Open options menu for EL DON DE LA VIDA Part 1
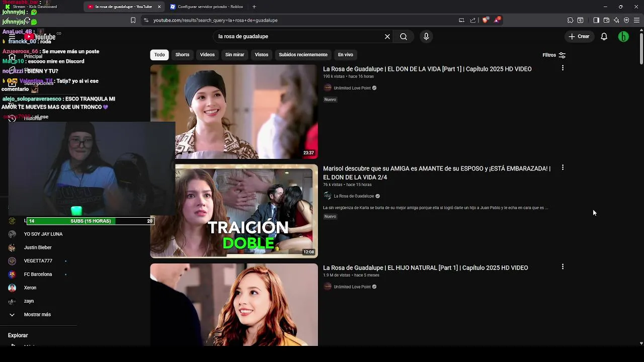644x362 pixels. [562, 68]
